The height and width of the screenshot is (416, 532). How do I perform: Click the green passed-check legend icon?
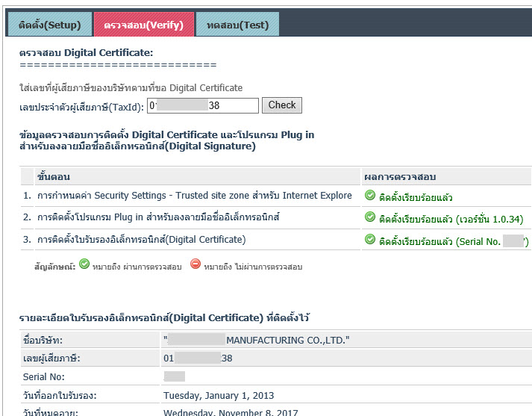tap(84, 264)
